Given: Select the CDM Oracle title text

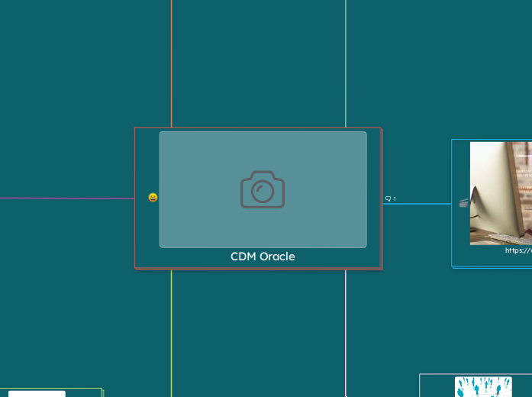Looking at the screenshot, I should tap(263, 257).
